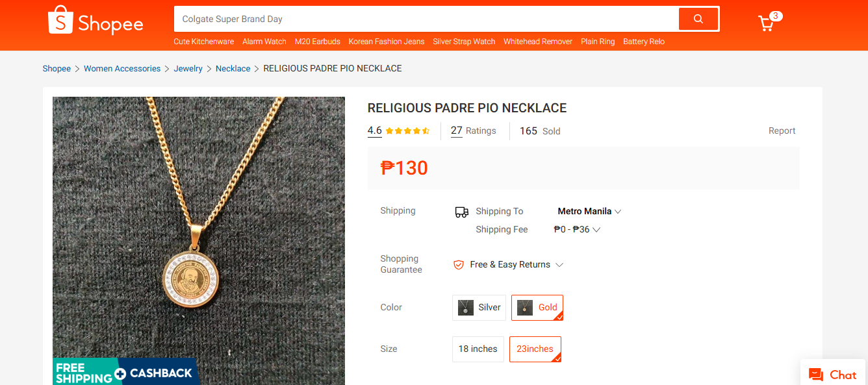Click the shield icon next to Free & Easy Returns
The height and width of the screenshot is (385, 868).
(458, 264)
